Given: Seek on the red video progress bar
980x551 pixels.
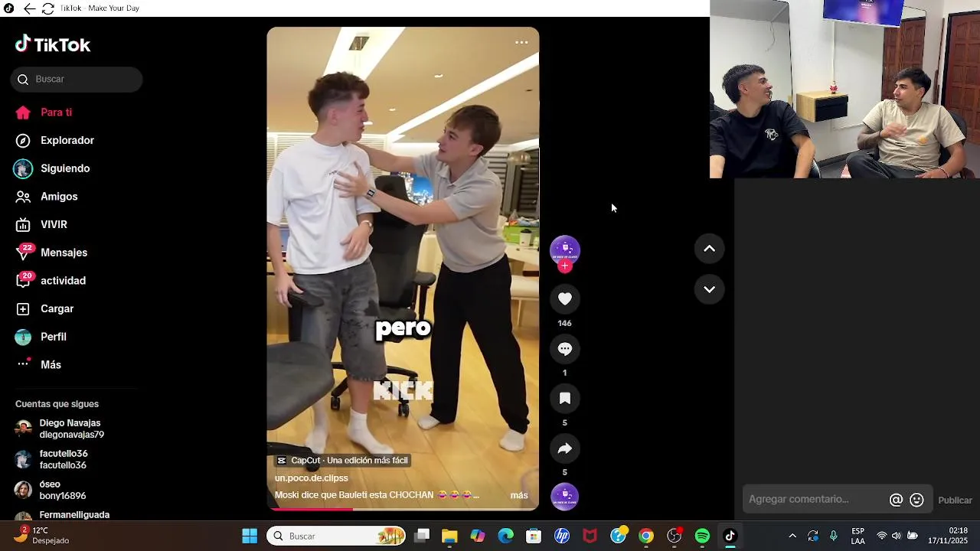Looking at the screenshot, I should [x=403, y=509].
